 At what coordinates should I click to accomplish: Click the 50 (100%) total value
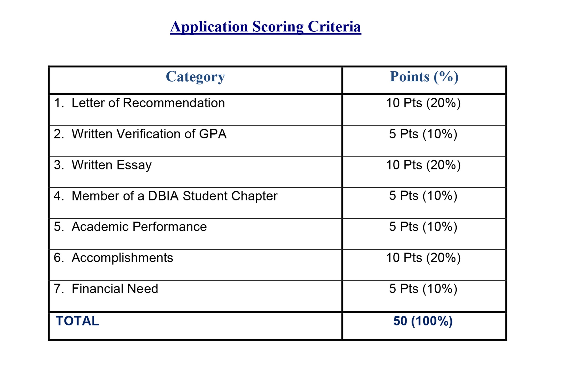tap(423, 321)
